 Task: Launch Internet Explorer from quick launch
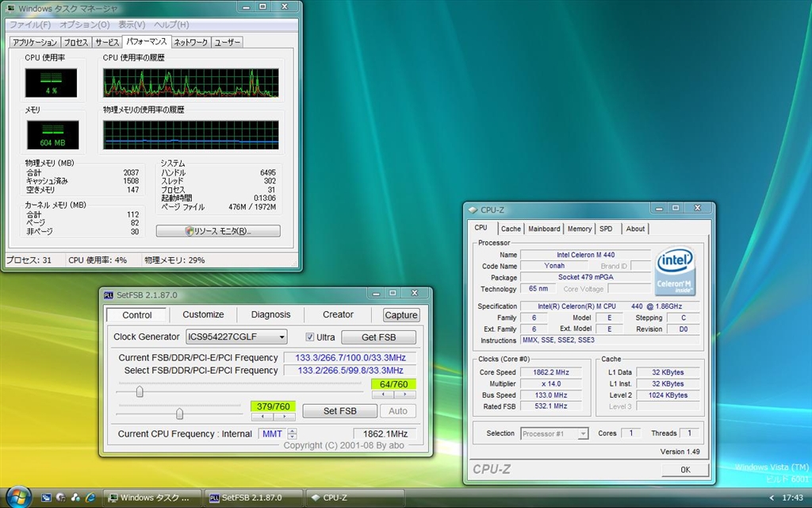[90, 498]
